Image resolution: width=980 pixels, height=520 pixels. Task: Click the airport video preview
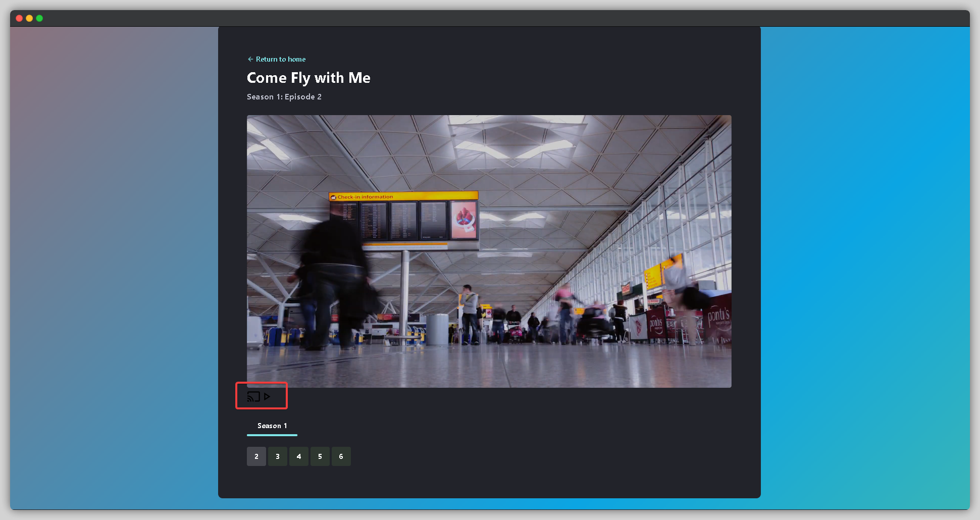click(x=489, y=251)
